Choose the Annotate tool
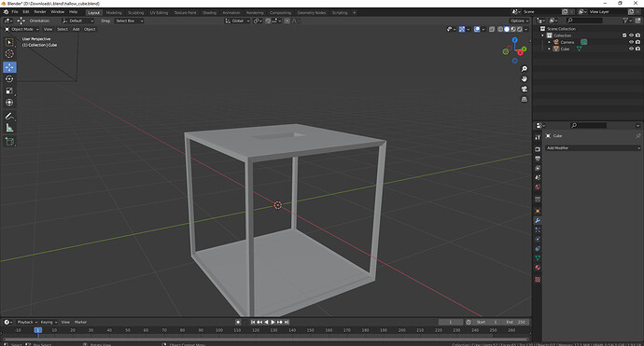Image resolution: width=644 pixels, height=346 pixels. [x=9, y=117]
